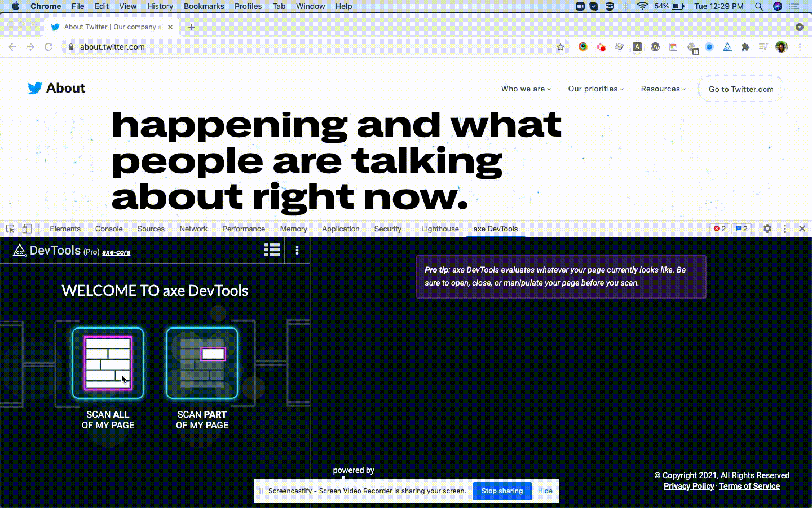Switch to the Network tab
812x508 pixels.
193,229
